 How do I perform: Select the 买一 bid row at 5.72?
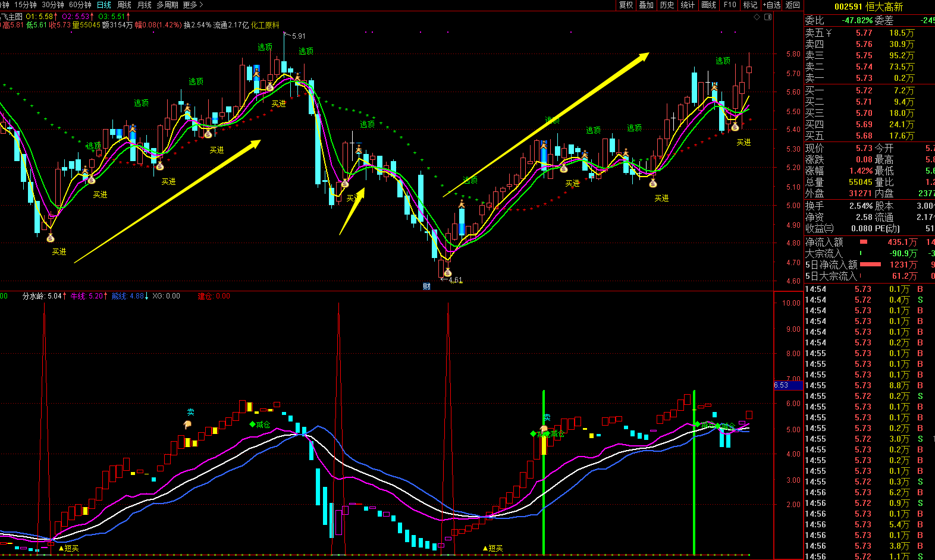coord(870,90)
